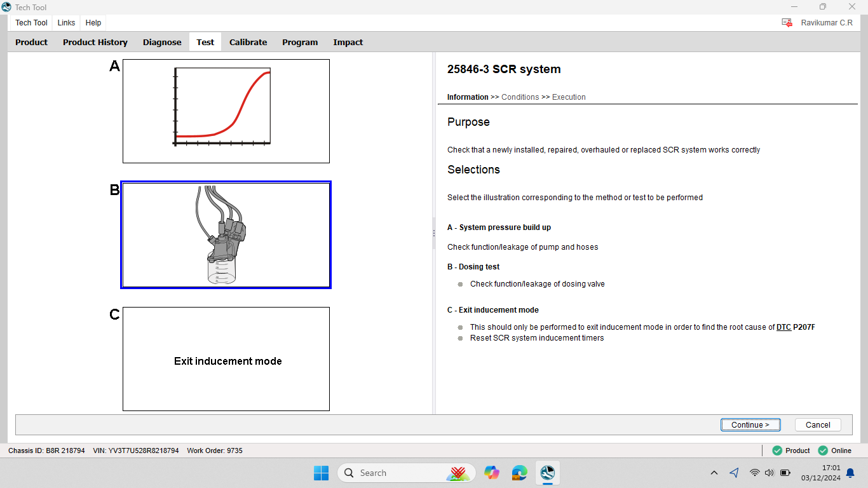Open the Calibrate tab
This screenshot has width=868, height=488.
248,43
